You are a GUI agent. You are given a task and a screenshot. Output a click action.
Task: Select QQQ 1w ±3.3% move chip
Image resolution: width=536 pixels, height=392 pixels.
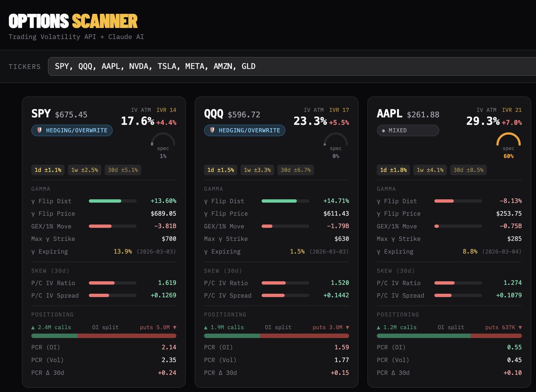coord(257,170)
